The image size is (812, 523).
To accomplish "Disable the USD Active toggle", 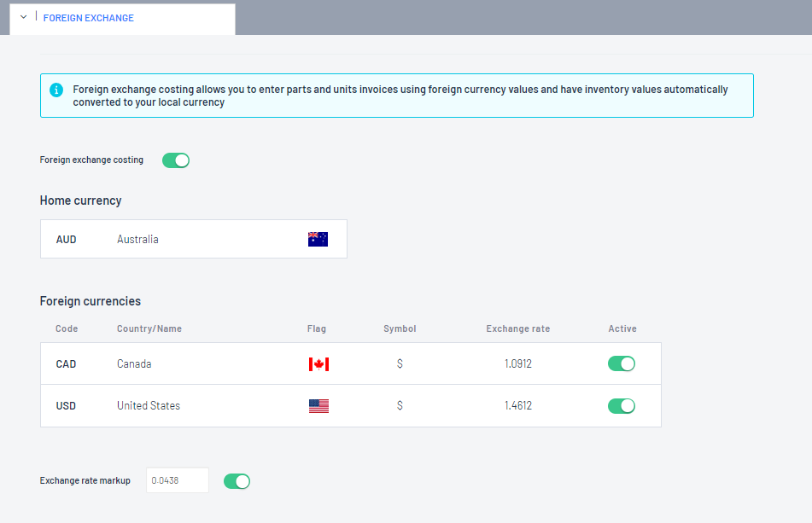I will click(622, 406).
